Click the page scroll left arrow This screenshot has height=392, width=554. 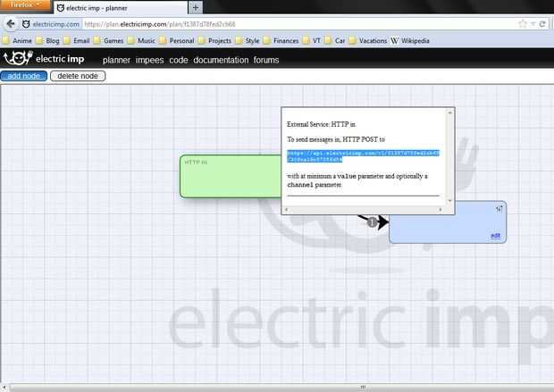pos(4,388)
